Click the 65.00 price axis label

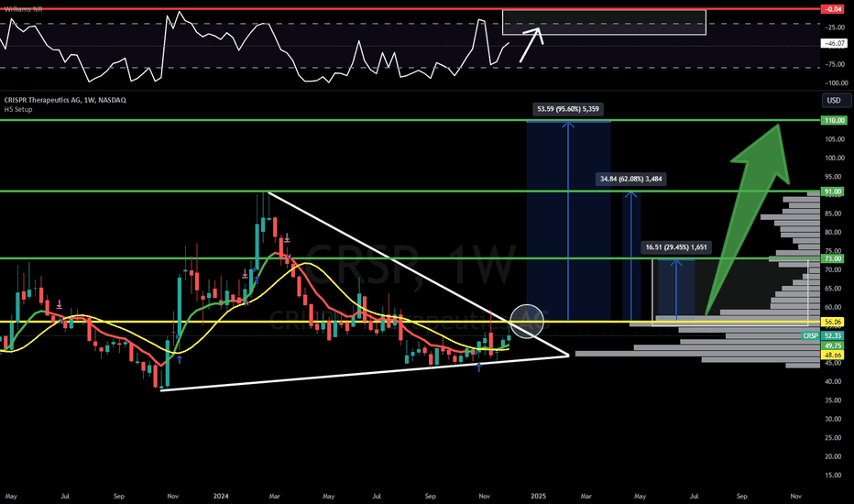point(835,289)
